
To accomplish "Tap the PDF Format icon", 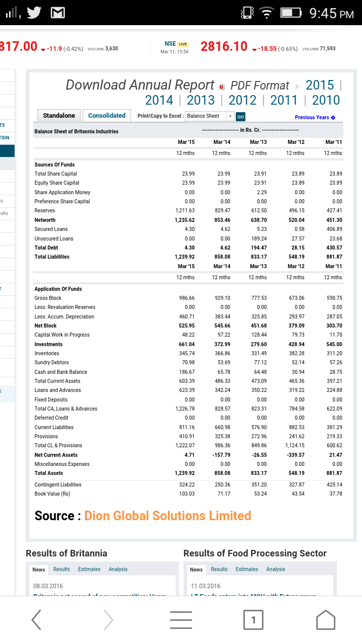I will 222,86.
